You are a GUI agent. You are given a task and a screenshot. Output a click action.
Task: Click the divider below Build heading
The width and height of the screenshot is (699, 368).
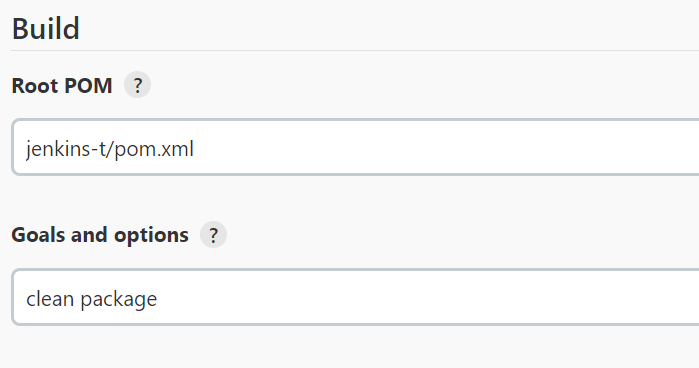[x=355, y=50]
